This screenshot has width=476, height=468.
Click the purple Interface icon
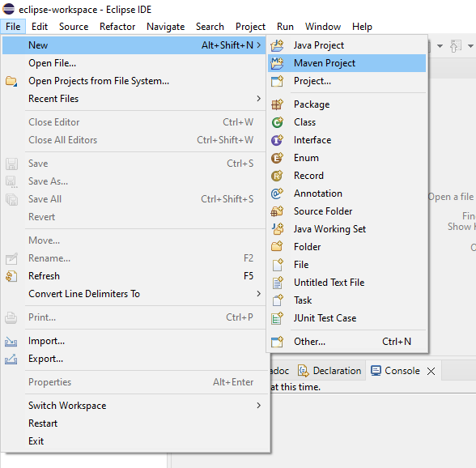coord(277,140)
